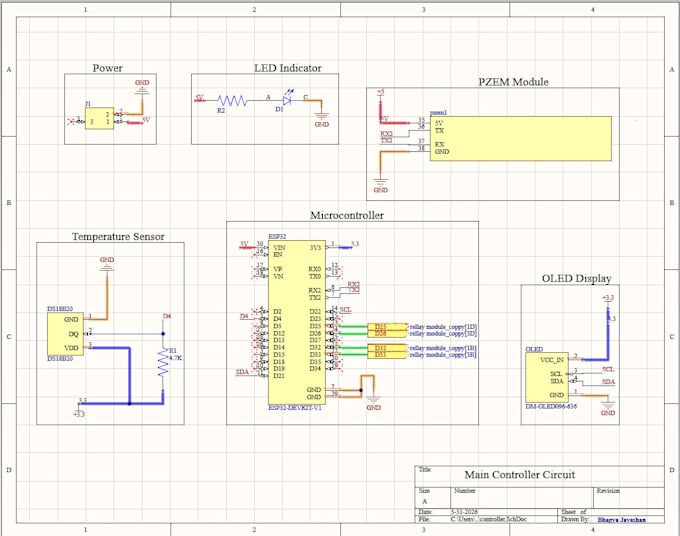Screen dimensions: 680x536
Task: Select the D33 port on the relay connection
Action: pyautogui.click(x=387, y=355)
